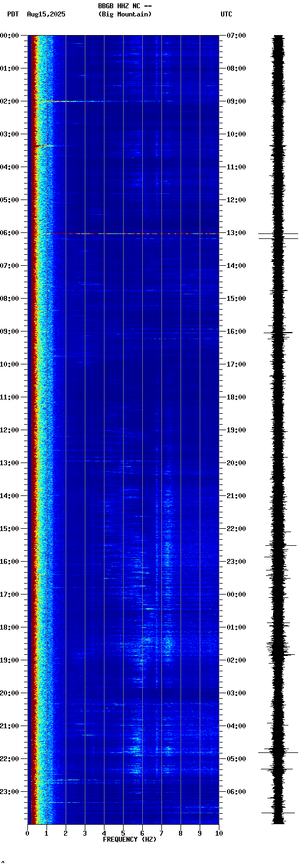Click the 22:00 PDT time label on the left
The image size is (302, 868).
pyautogui.click(x=9, y=759)
